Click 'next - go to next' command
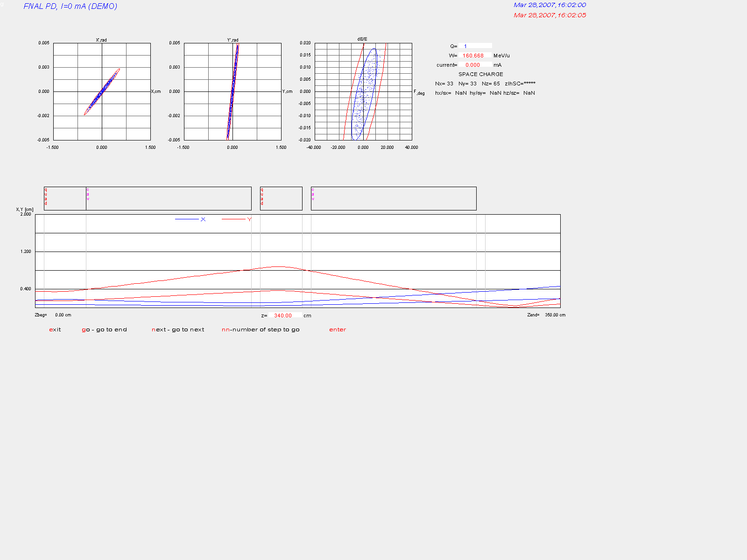 (x=178, y=329)
